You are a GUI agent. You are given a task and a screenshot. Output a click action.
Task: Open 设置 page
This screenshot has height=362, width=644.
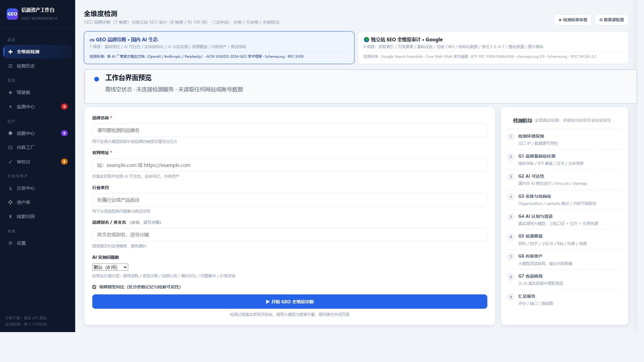(37, 243)
